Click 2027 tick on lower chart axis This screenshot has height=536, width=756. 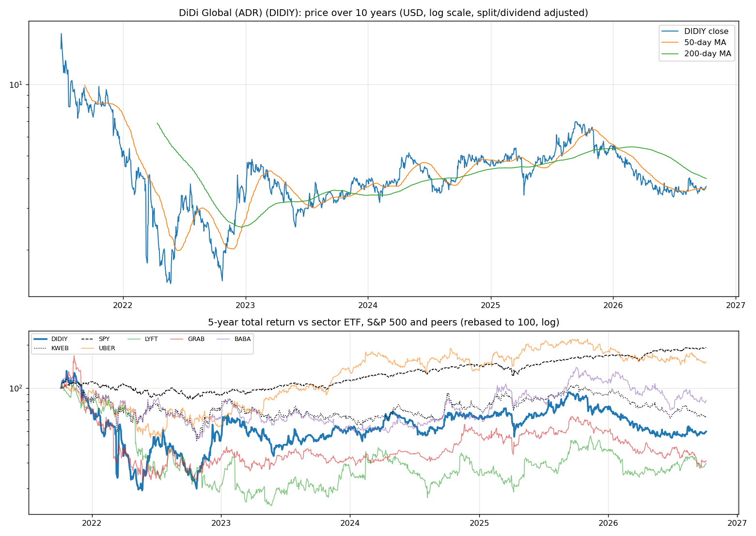[x=737, y=523]
